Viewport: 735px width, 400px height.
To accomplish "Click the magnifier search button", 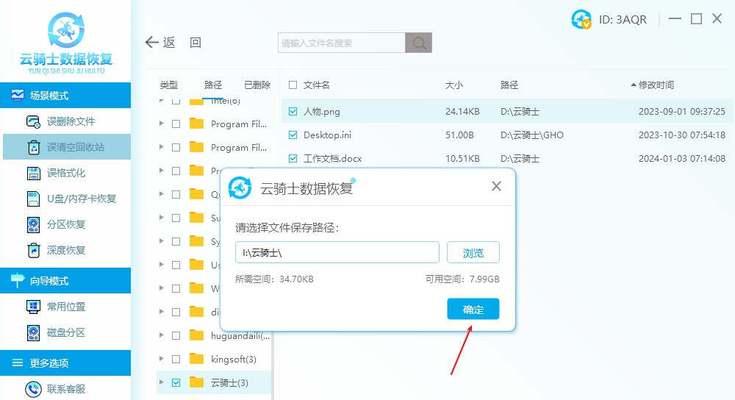I will (x=419, y=43).
